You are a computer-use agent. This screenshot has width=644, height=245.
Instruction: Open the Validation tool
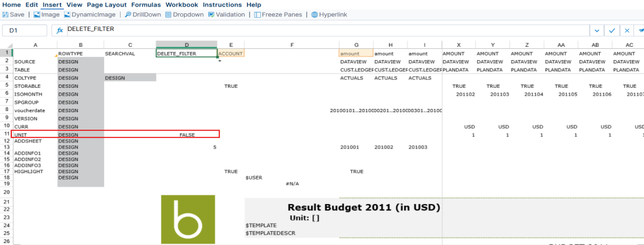click(226, 15)
